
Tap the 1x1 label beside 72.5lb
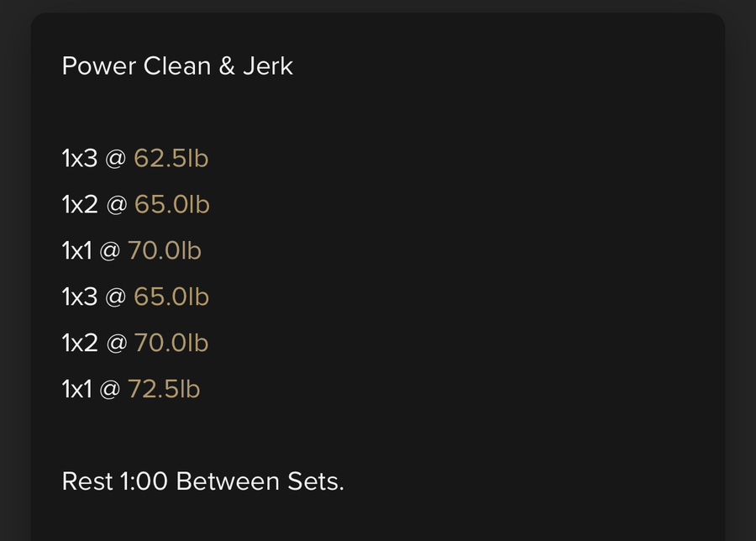click(x=77, y=389)
